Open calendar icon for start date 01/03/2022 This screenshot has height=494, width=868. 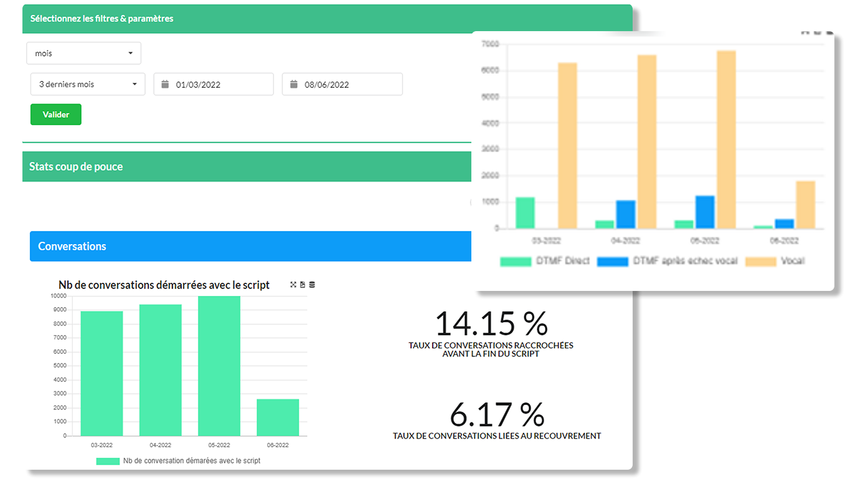pyautogui.click(x=165, y=84)
